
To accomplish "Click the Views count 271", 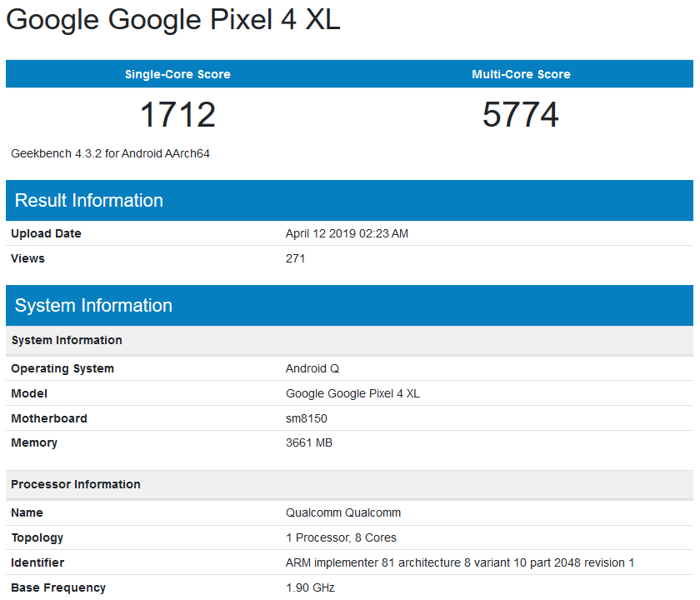I will tap(295, 258).
